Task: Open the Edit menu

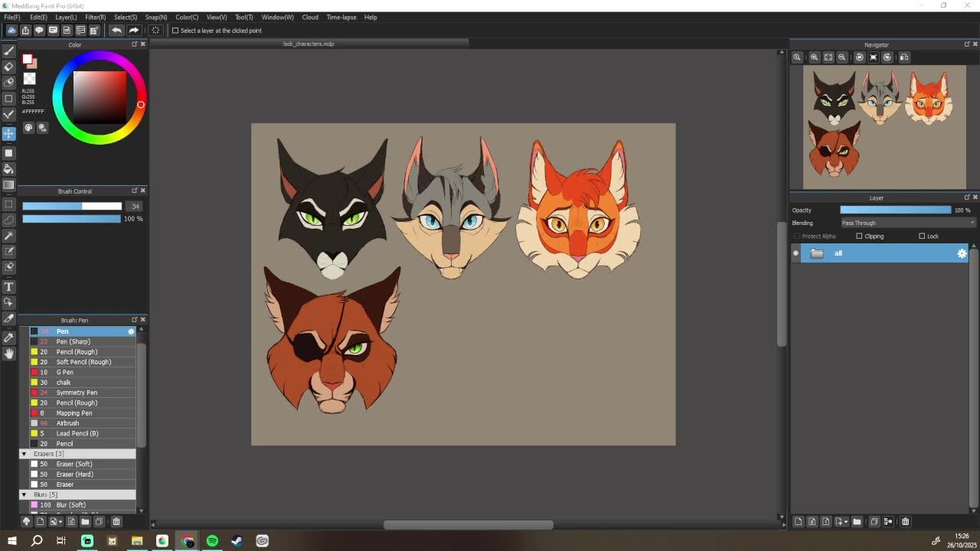Action: click(x=38, y=17)
